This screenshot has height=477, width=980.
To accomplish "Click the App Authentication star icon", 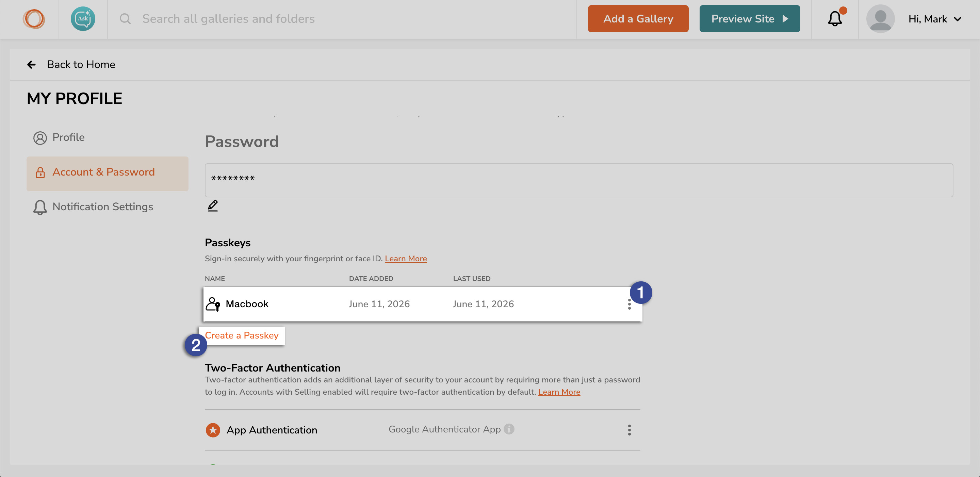I will click(x=213, y=430).
